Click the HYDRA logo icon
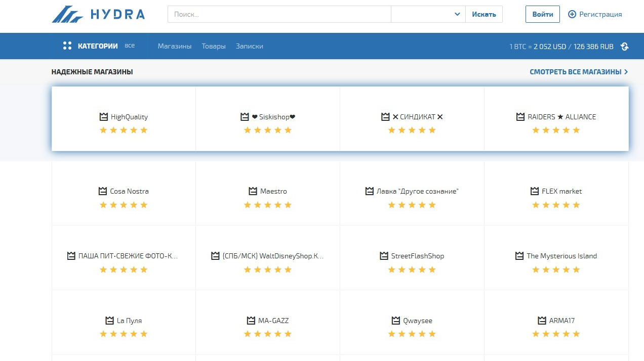Image resolution: width=644 pixels, height=361 pixels. pyautogui.click(x=67, y=15)
